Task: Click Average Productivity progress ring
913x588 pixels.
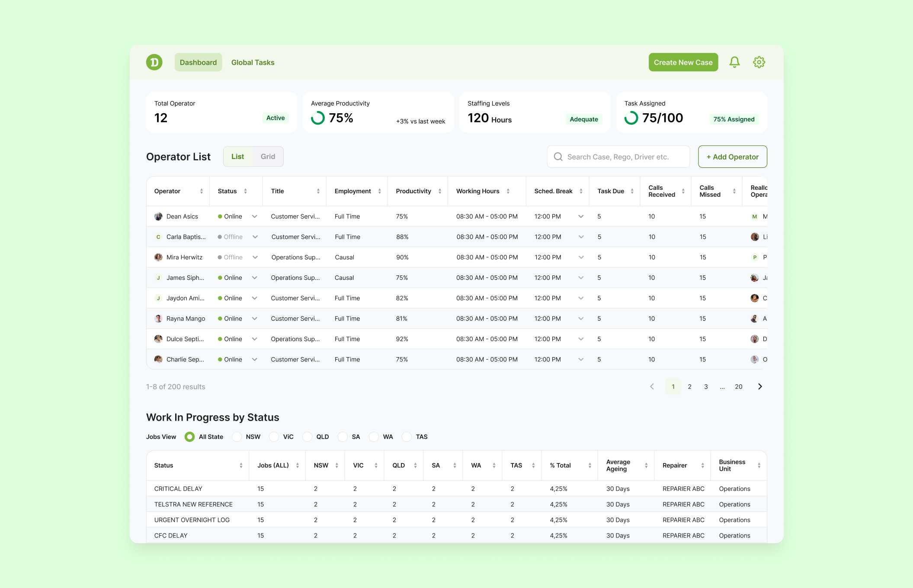Action: (x=318, y=118)
